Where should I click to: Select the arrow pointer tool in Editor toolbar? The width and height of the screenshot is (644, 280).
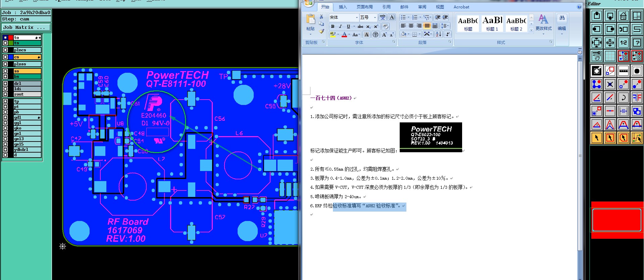pyautogui.click(x=596, y=138)
